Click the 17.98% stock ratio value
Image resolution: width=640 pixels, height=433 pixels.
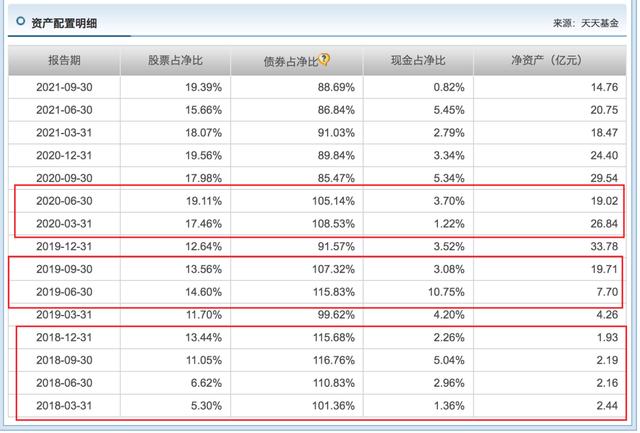click(204, 178)
